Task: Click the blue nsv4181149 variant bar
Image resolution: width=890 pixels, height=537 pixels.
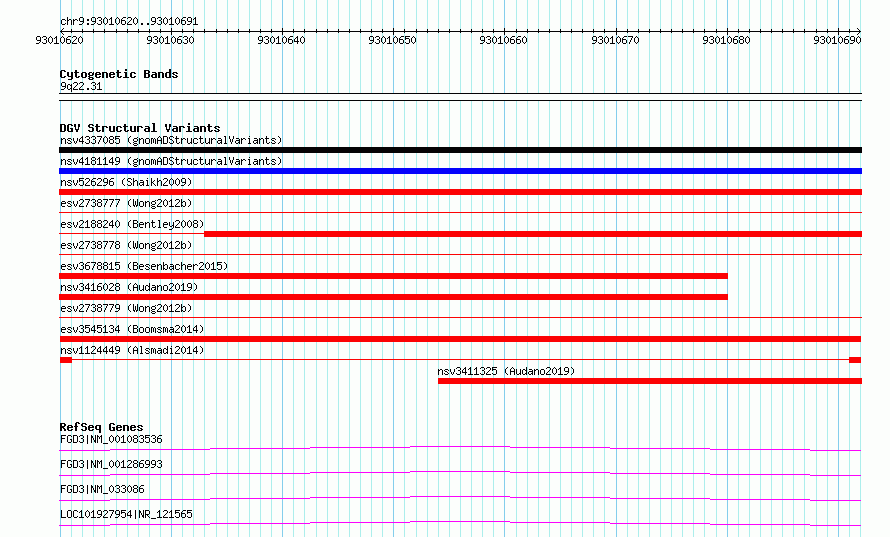Action: coord(460,171)
